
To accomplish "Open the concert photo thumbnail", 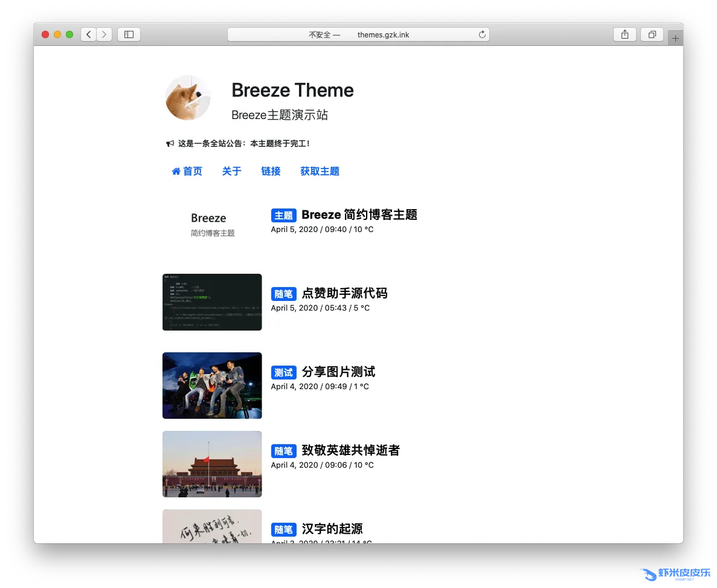I will click(x=212, y=386).
